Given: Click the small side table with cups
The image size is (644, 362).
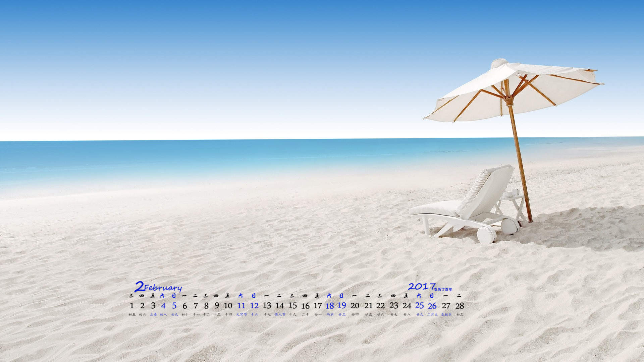Looking at the screenshot, I should pos(512,205).
